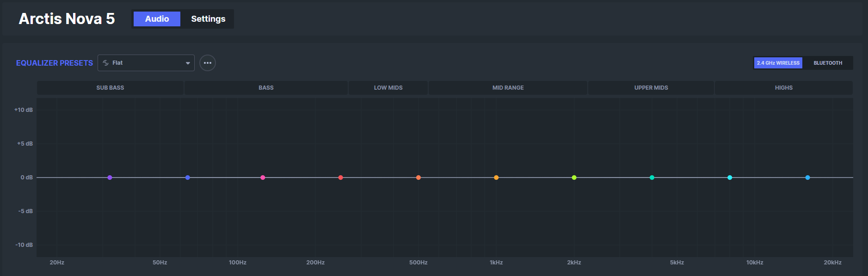Select the pink EQ point near 125Hz
The image size is (868, 276).
(x=263, y=178)
